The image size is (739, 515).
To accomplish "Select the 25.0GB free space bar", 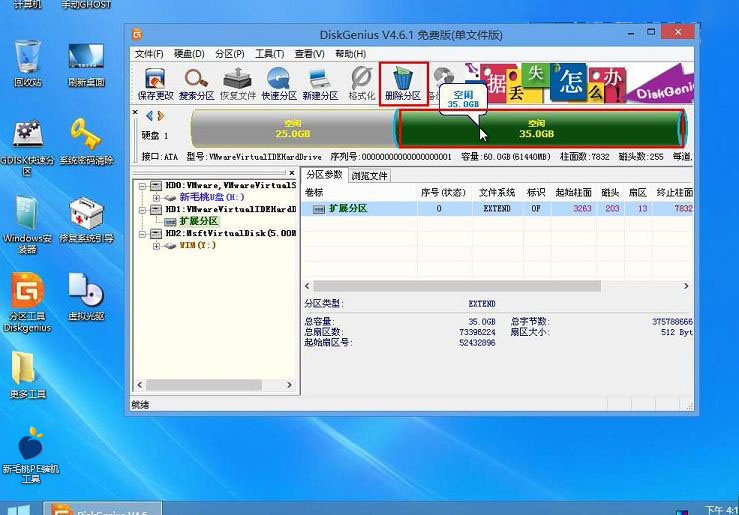I will pyautogui.click(x=293, y=129).
